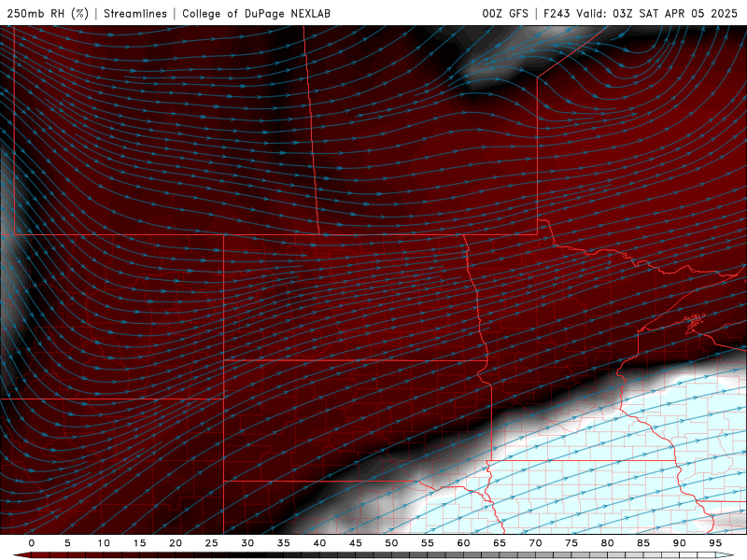The image size is (747, 560).
Task: Click the '95' label on the color scale
Action: (715, 543)
